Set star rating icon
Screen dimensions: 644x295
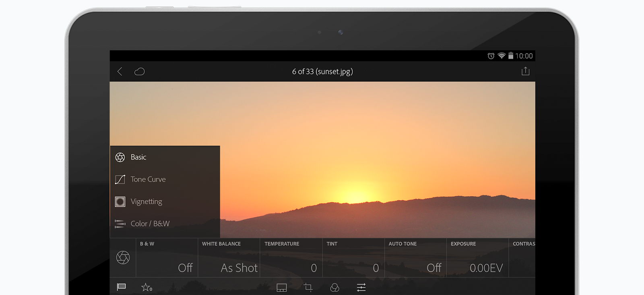[147, 287]
